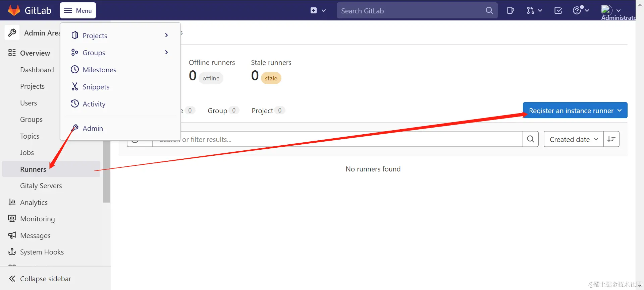This screenshot has width=644, height=290.
Task: Go to Projects in sidebar
Action: tap(32, 86)
